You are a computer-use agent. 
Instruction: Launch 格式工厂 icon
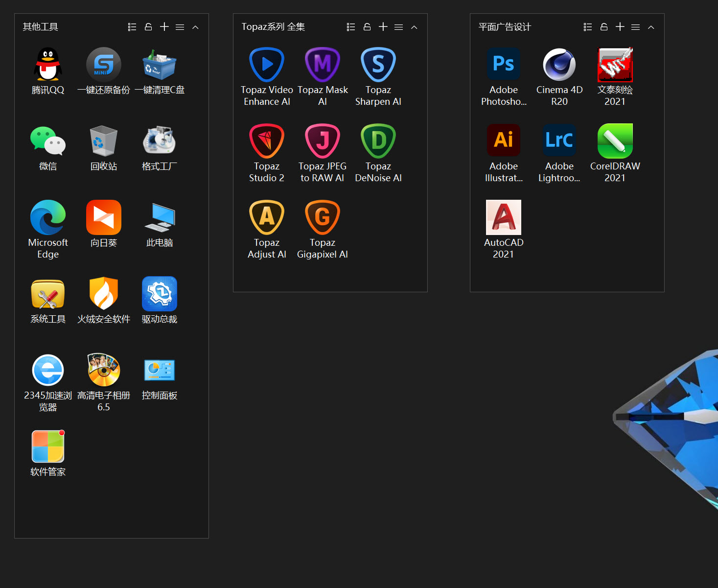point(160,141)
